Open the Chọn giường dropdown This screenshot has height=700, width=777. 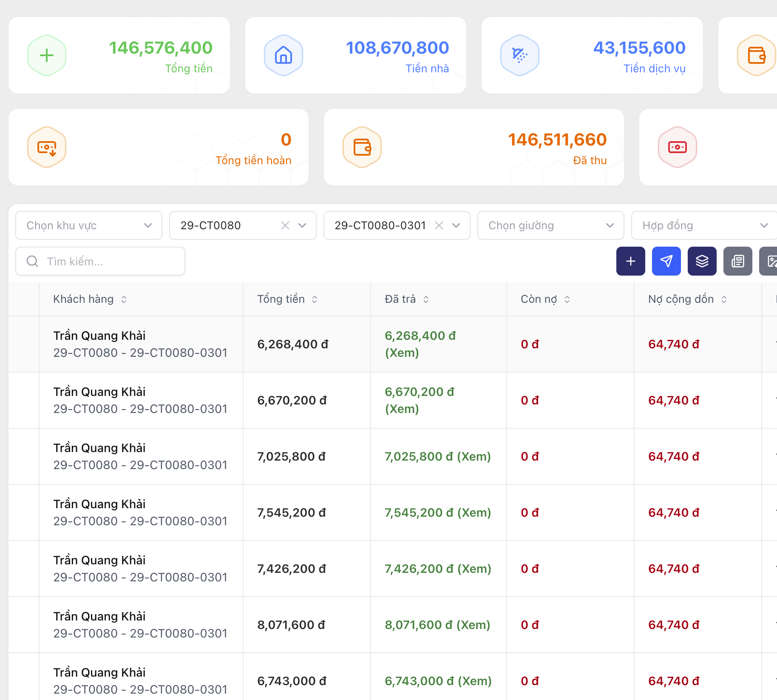(550, 225)
